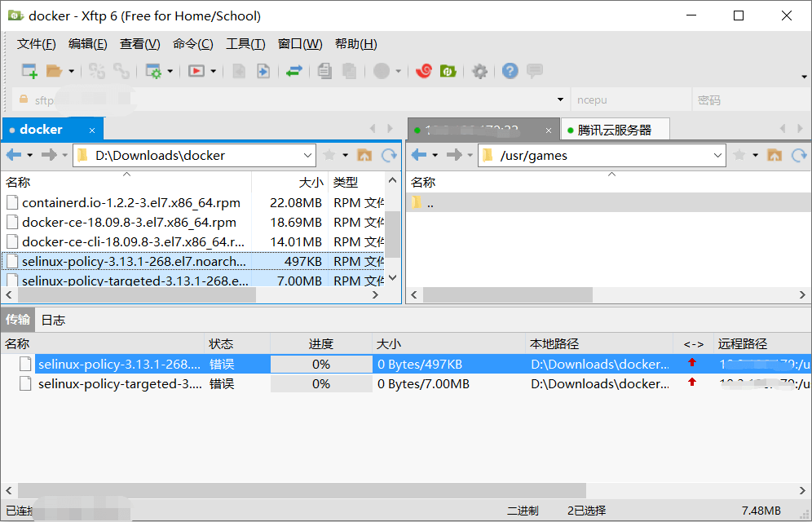Click the 密码 password input field

[x=750, y=100]
